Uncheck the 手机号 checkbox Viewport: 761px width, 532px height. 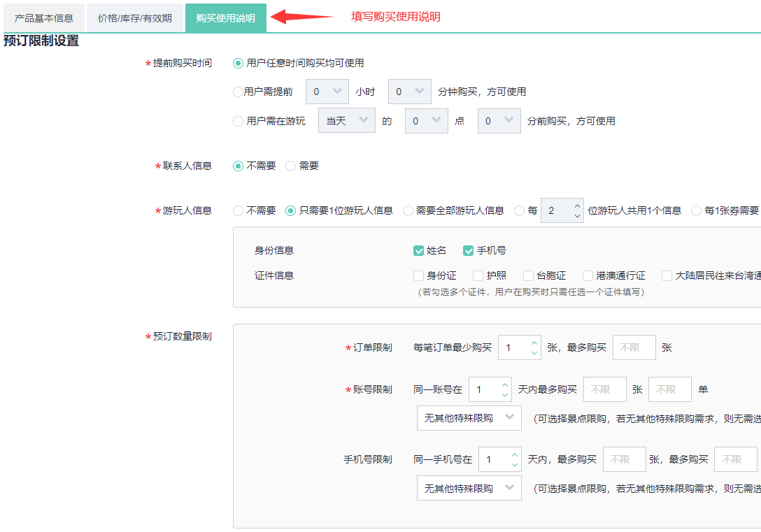coord(469,250)
